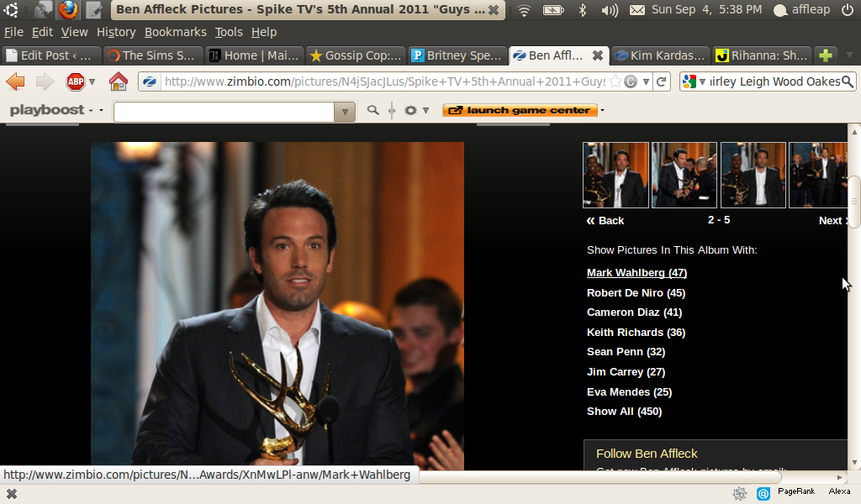The image size is (861, 504).
Task: Open the Bluetooth indicator menu
Action: [x=583, y=10]
